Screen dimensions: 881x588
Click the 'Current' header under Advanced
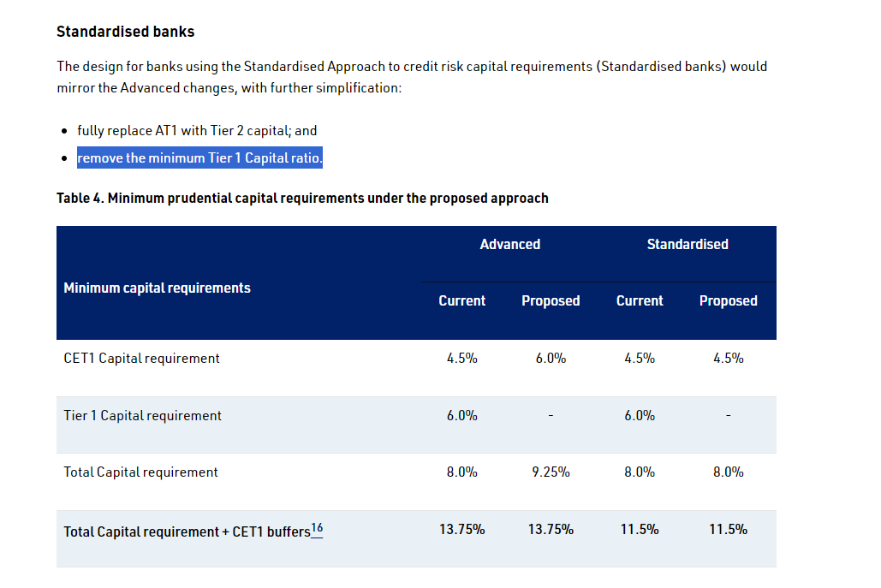[x=461, y=301]
